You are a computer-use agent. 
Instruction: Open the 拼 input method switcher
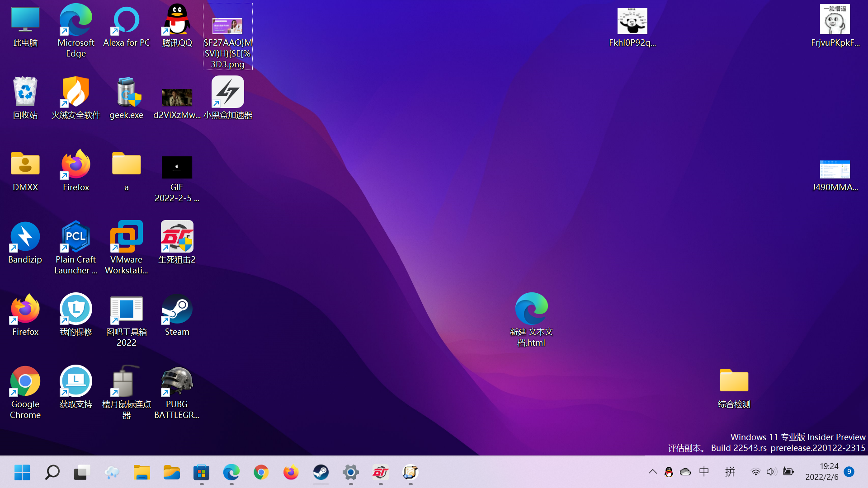pos(730,472)
